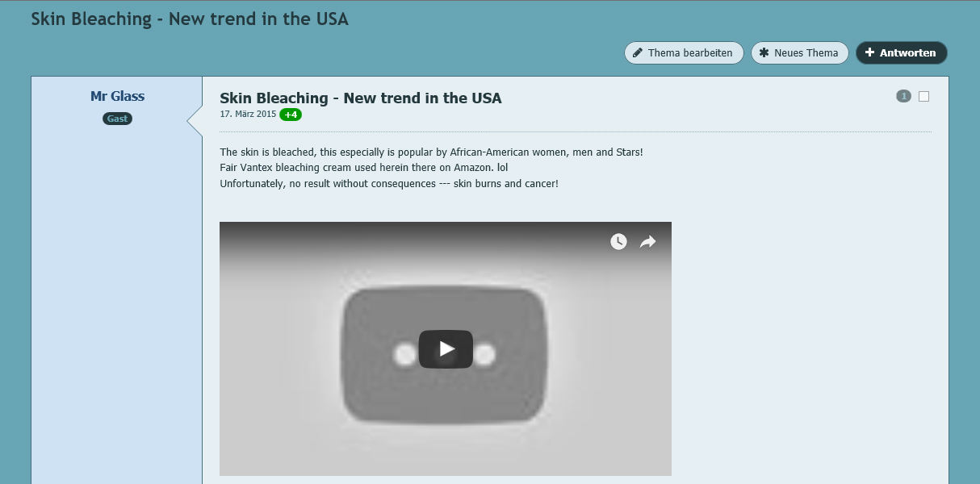Image resolution: width=980 pixels, height=484 pixels.
Task: Click the asterisk icon on Neues Thema
Action: 764,53
